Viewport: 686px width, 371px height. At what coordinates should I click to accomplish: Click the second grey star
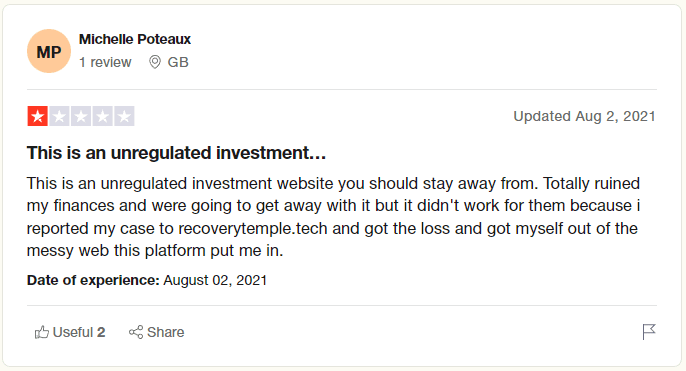(59, 116)
